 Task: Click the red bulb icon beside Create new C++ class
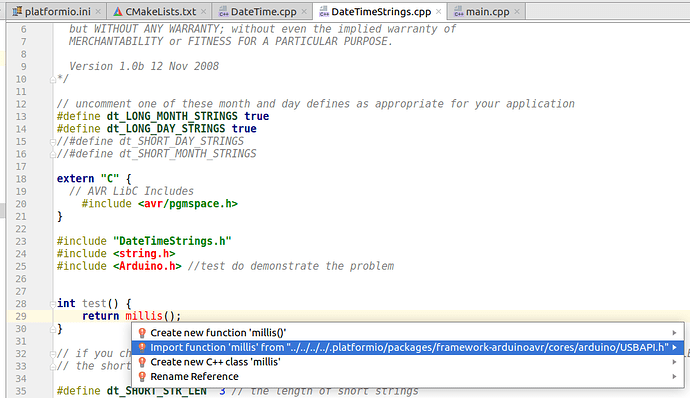(142, 362)
